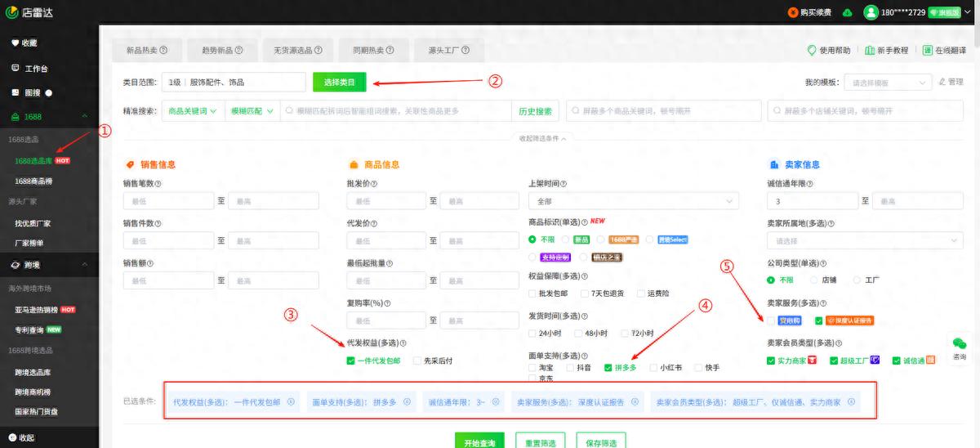Open 使用帮助 help in top right

pos(829,51)
